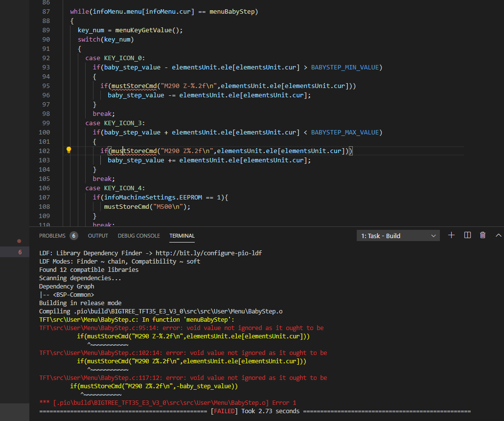The height and width of the screenshot is (421, 504).
Task: Click menuBabyStep in the while condition
Action: pos(232,12)
